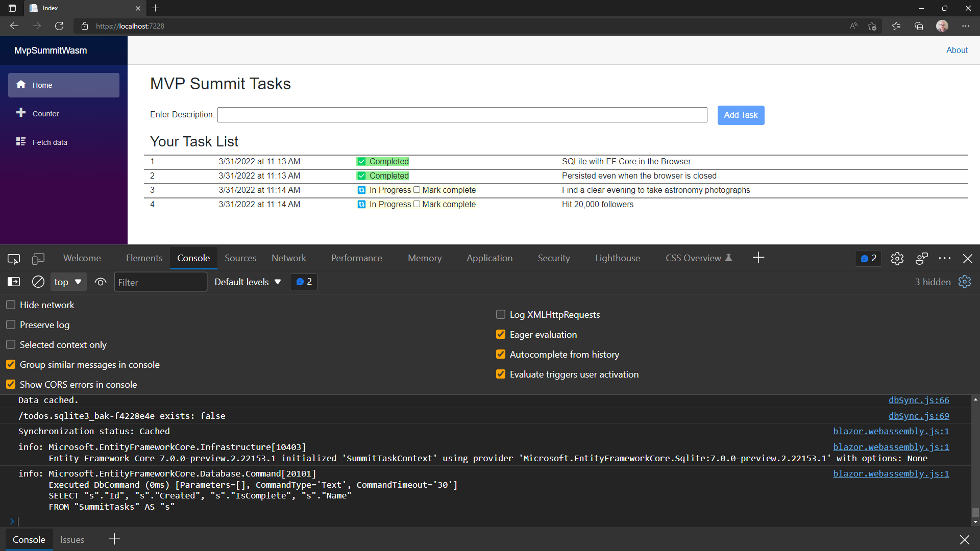Open the JavaScript context dropdown labeled top
The image size is (980, 551).
point(68,282)
